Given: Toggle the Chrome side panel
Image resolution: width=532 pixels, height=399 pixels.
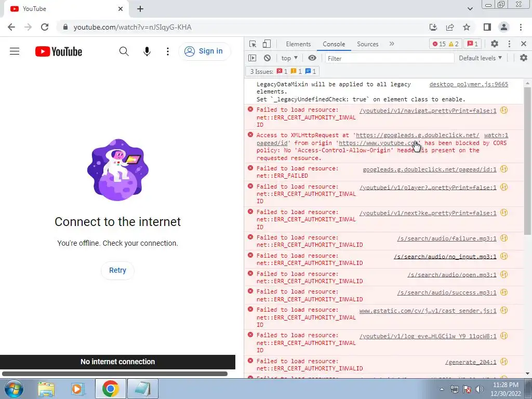Looking at the screenshot, I should point(487,27).
